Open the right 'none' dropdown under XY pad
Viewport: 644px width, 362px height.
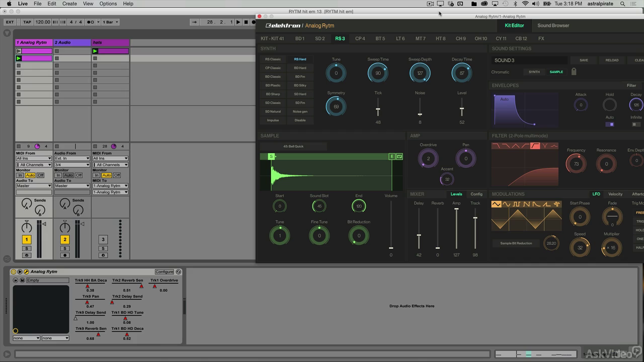coord(55,338)
